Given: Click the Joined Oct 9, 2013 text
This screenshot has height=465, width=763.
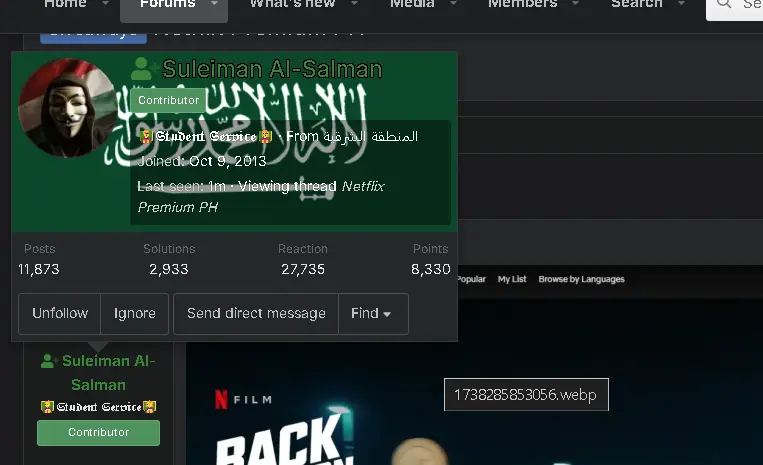Looking at the screenshot, I should click(x=202, y=161).
